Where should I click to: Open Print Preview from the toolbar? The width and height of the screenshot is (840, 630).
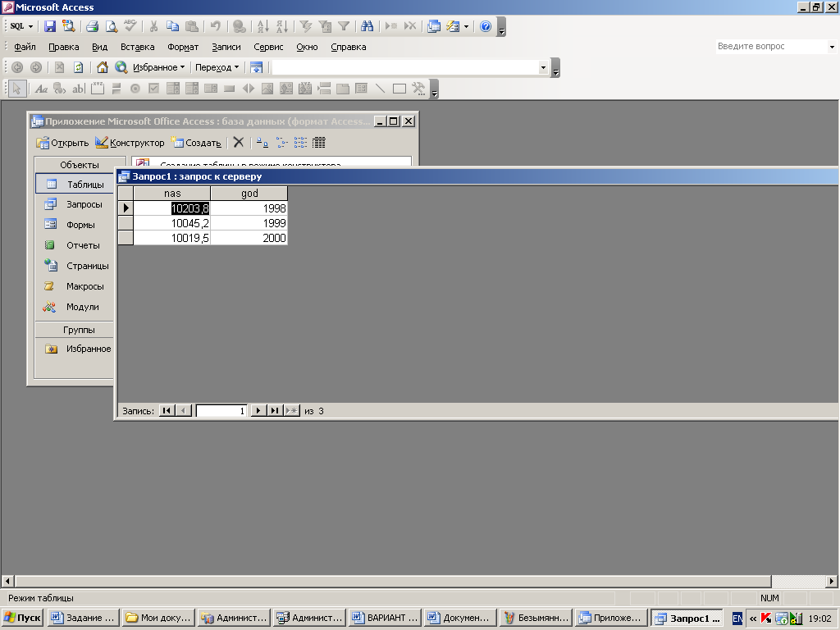pyautogui.click(x=111, y=26)
